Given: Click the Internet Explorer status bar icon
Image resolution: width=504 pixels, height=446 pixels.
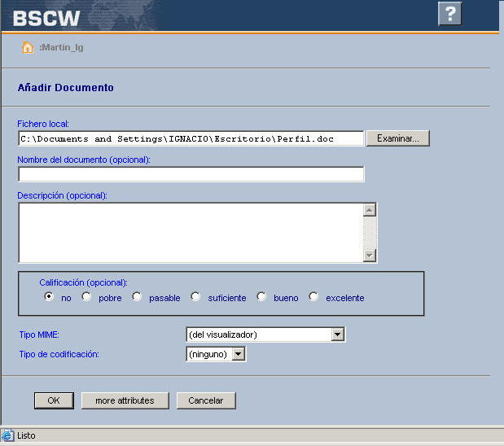Looking at the screenshot, I should click(x=8, y=435).
